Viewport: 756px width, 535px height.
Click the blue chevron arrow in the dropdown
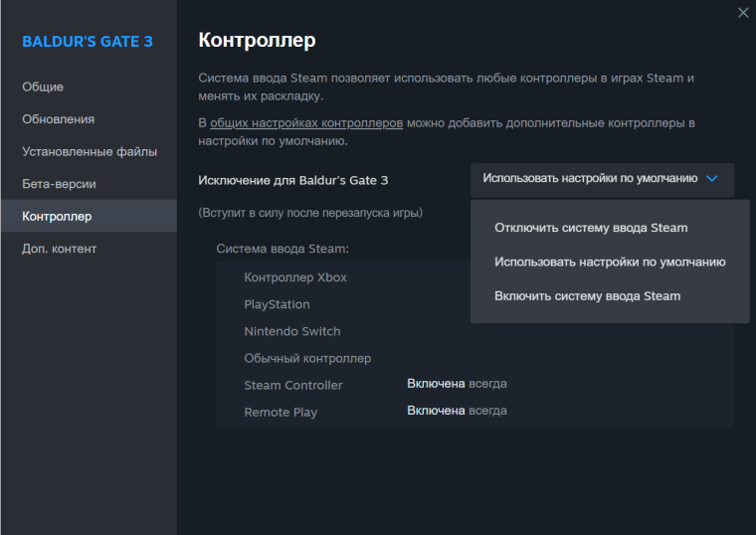tap(711, 178)
